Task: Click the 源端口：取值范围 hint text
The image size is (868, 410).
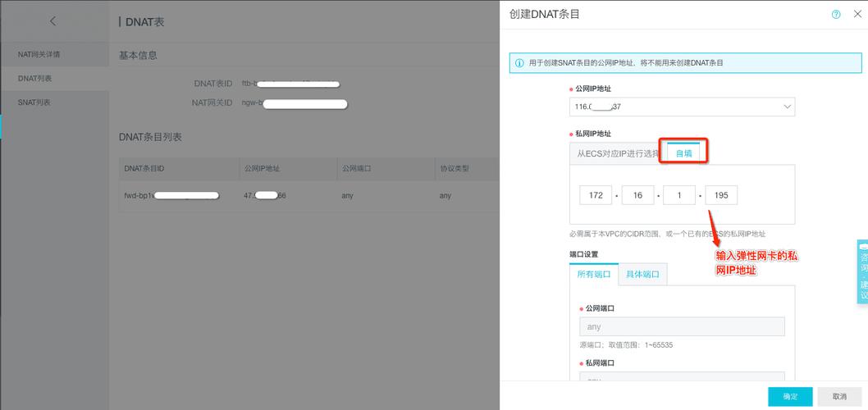Action: (626, 344)
